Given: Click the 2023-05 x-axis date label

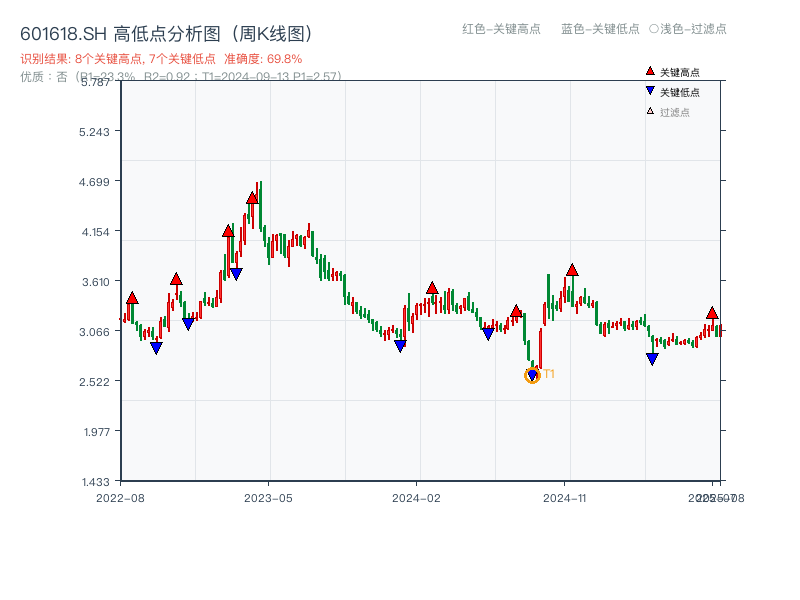Looking at the screenshot, I should click(x=269, y=497).
